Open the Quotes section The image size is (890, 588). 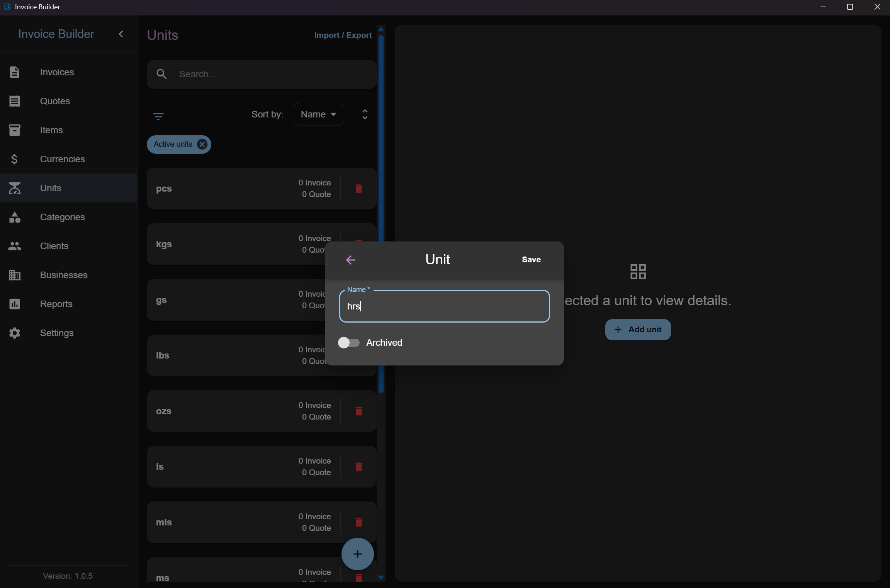point(69,101)
